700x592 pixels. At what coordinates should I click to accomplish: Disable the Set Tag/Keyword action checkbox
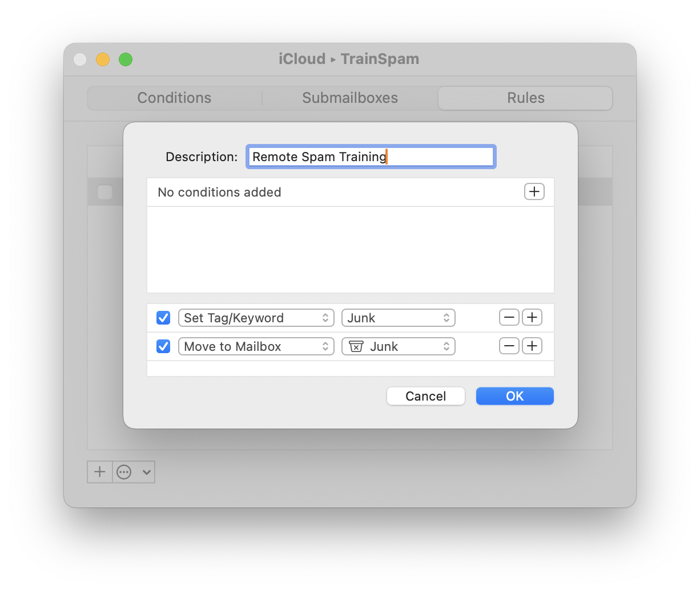(x=163, y=318)
